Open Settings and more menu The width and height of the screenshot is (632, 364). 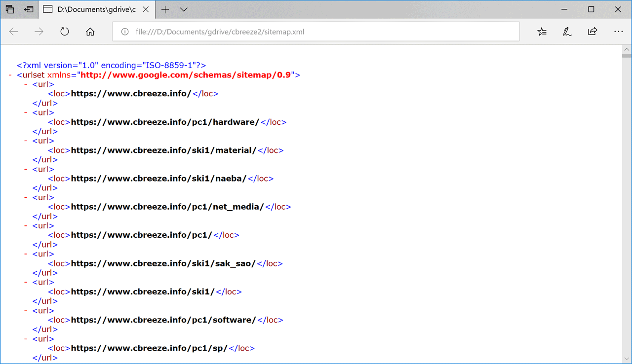619,32
